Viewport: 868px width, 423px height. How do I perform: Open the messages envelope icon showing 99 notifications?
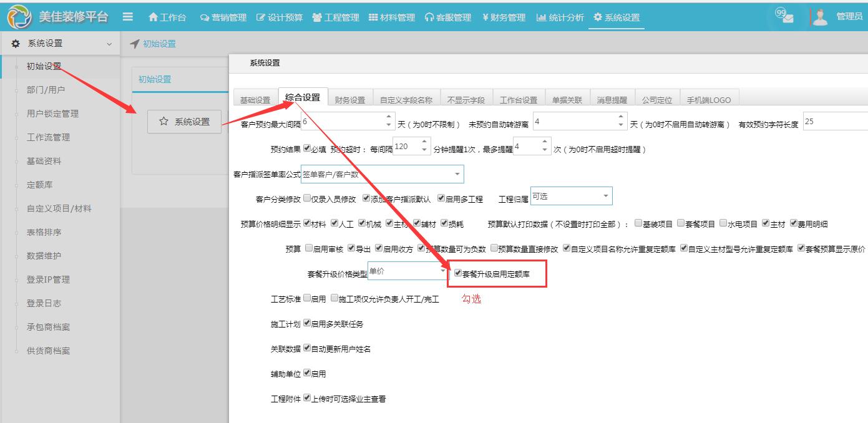click(x=784, y=17)
